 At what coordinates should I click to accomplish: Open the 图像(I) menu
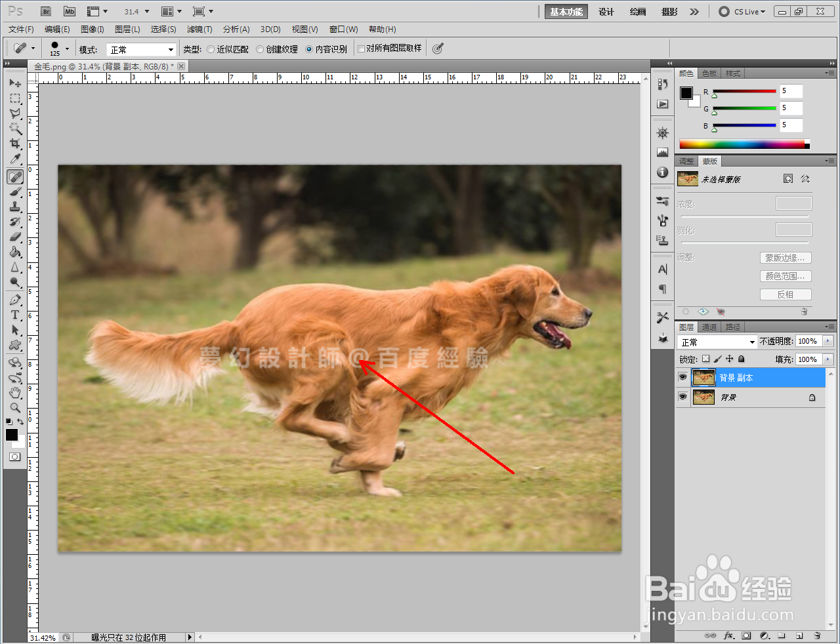93,30
